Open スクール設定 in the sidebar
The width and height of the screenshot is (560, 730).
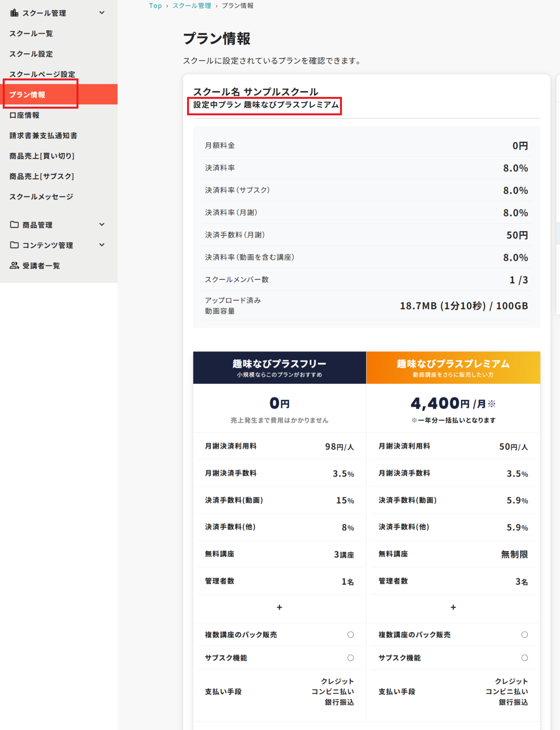point(31,54)
